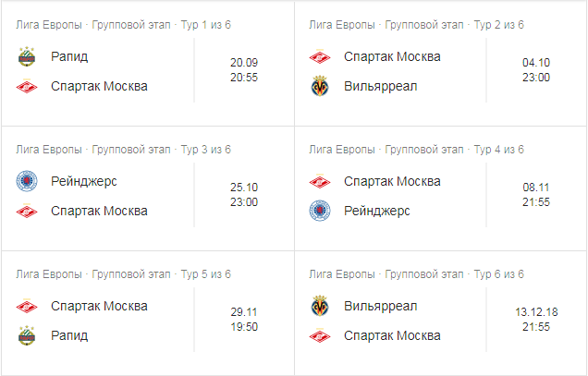Open 'Вильярреал' team link in Round 6
This screenshot has width=588, height=376.
pyautogui.click(x=381, y=306)
